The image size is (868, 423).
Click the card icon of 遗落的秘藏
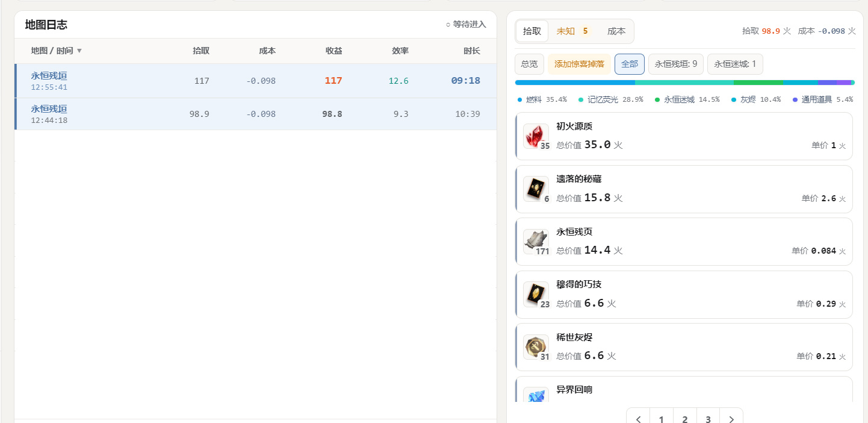536,189
